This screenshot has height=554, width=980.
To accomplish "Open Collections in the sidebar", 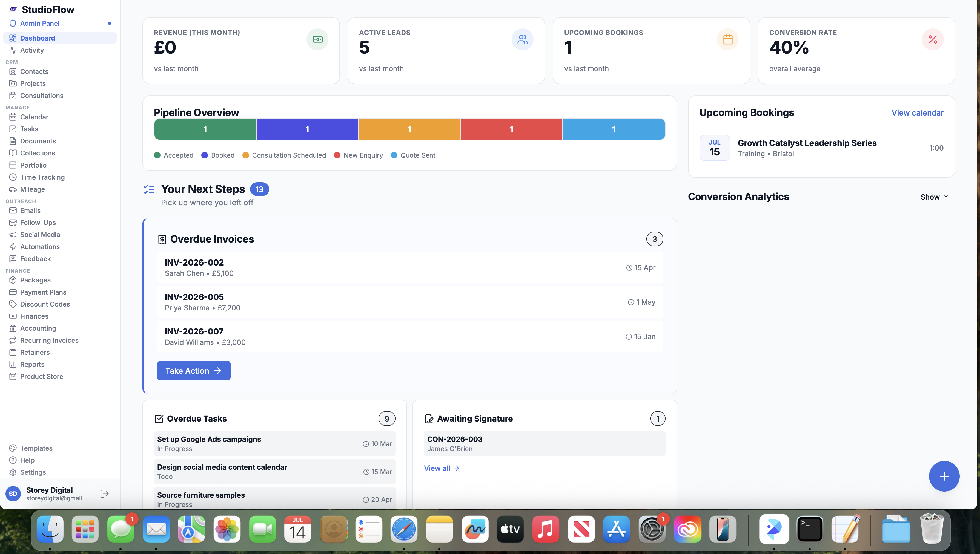I will 60,153.
